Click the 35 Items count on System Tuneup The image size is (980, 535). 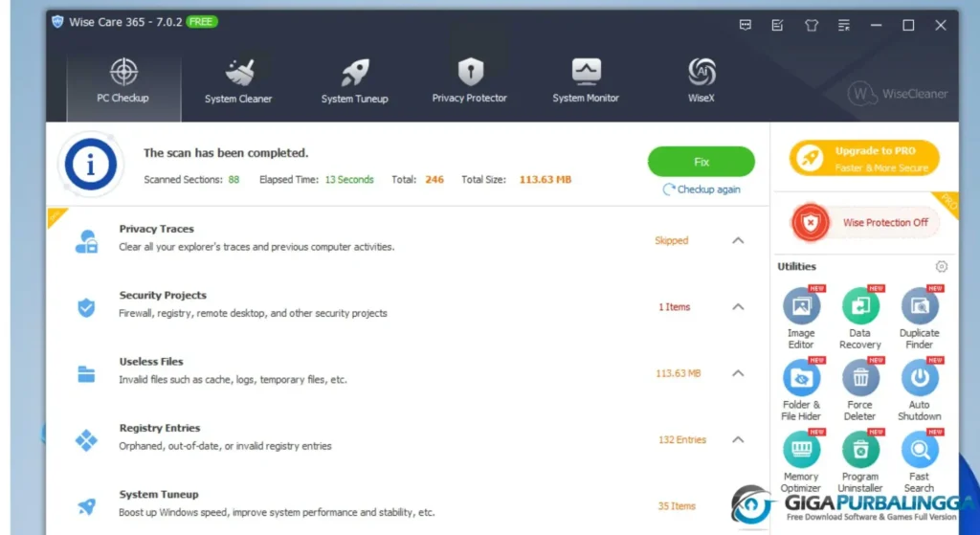677,505
